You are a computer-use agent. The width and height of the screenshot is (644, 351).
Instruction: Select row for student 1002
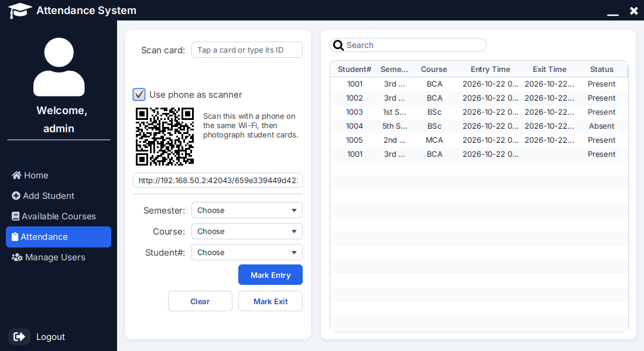(479, 98)
